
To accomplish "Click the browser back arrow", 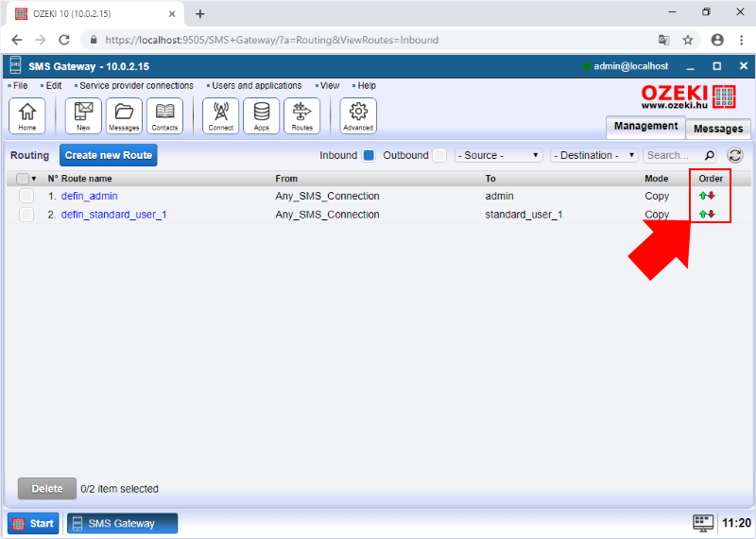I will tap(17, 40).
